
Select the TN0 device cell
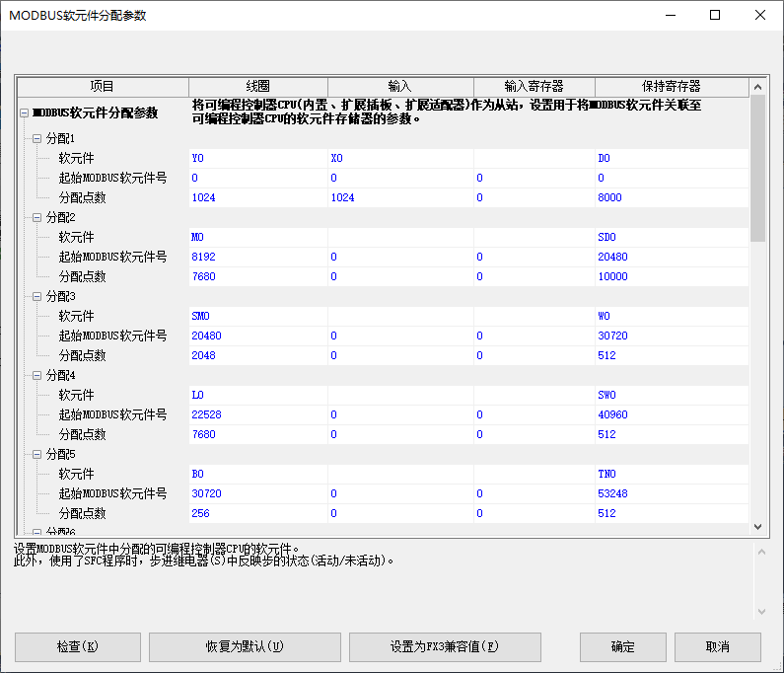tap(672, 474)
